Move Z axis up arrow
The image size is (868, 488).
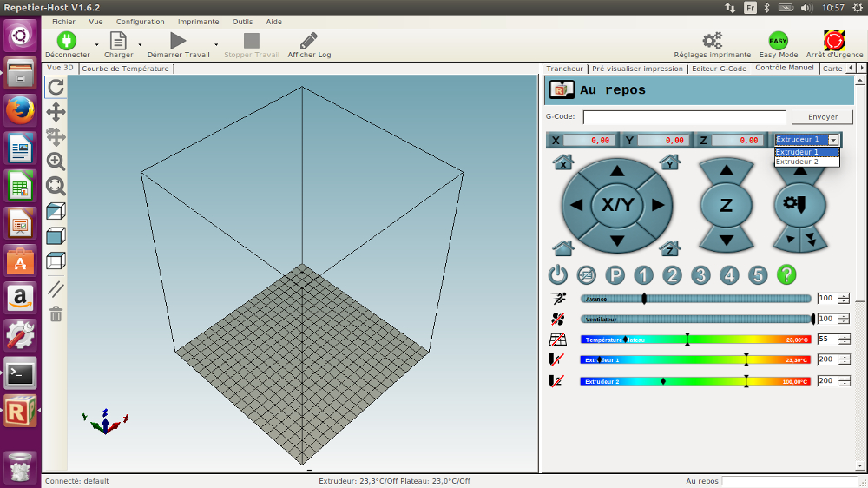(727, 170)
